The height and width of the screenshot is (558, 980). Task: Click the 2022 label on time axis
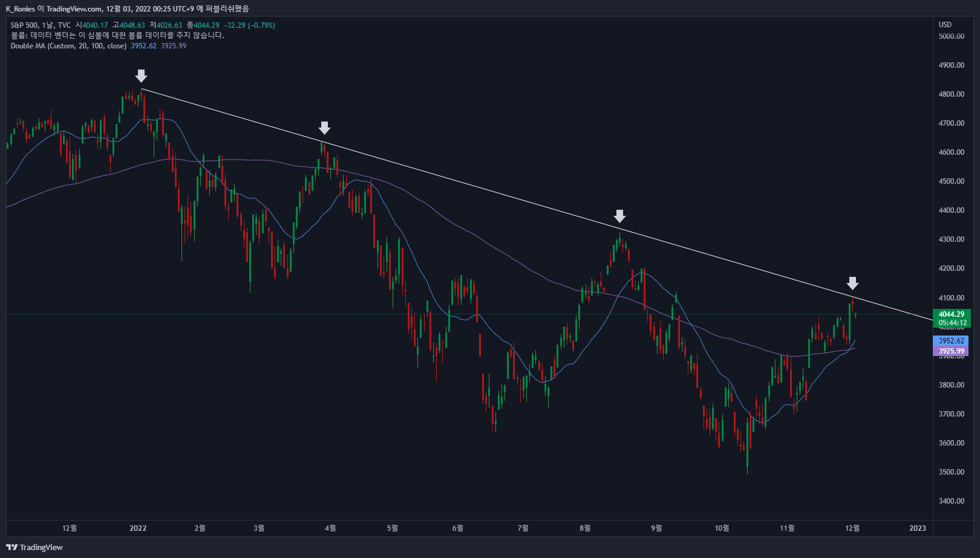[x=138, y=528]
